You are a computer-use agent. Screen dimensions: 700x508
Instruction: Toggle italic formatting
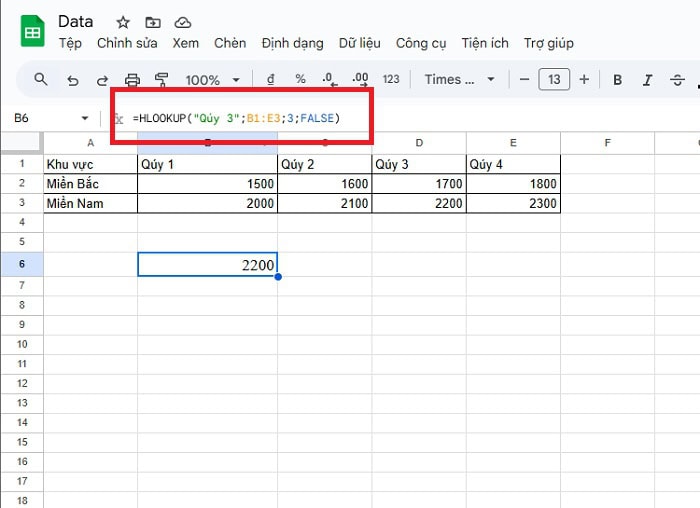tap(647, 80)
